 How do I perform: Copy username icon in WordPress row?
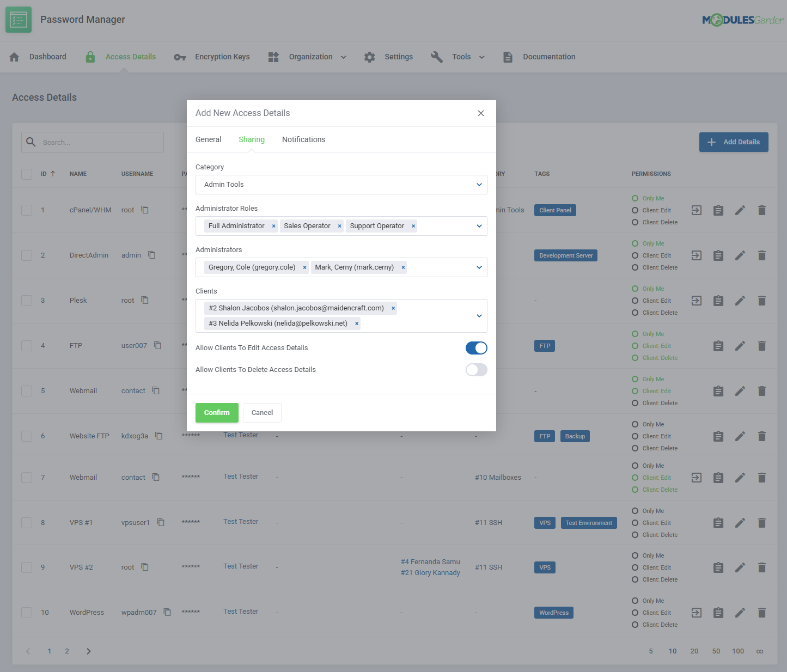(x=167, y=612)
